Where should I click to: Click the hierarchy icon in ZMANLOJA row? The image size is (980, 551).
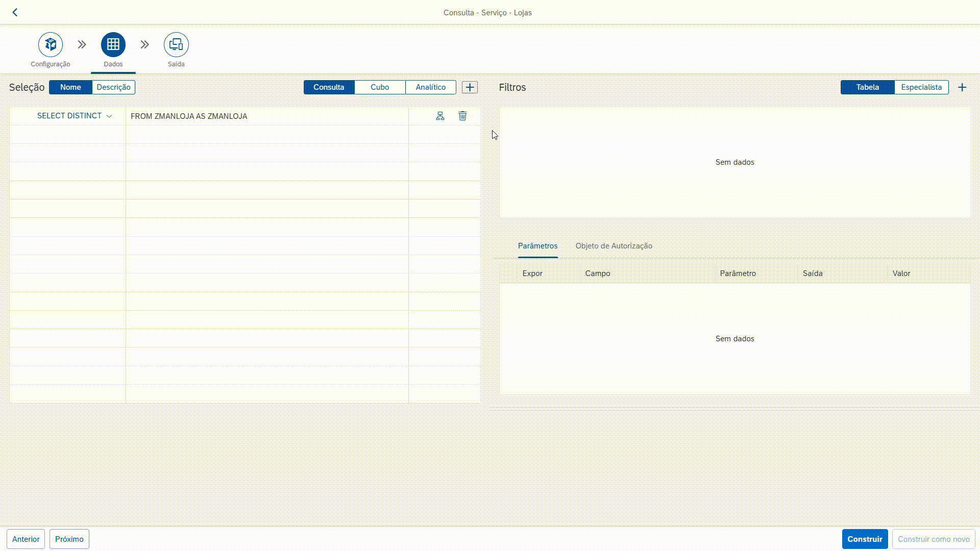(x=440, y=116)
